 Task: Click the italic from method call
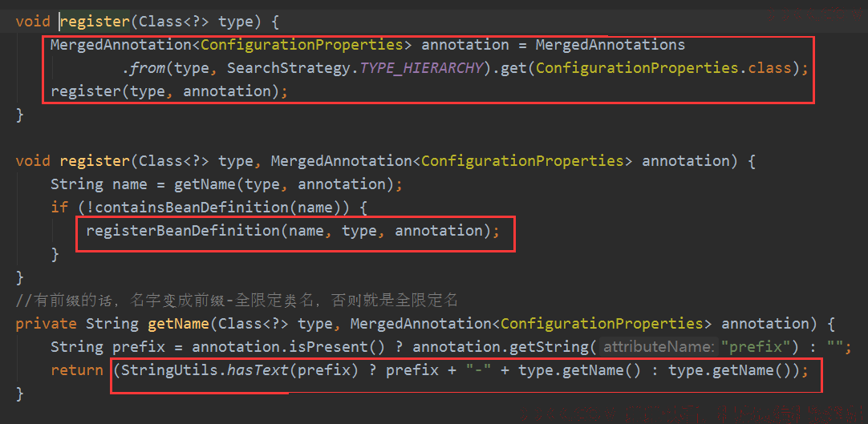pyautogui.click(x=144, y=68)
